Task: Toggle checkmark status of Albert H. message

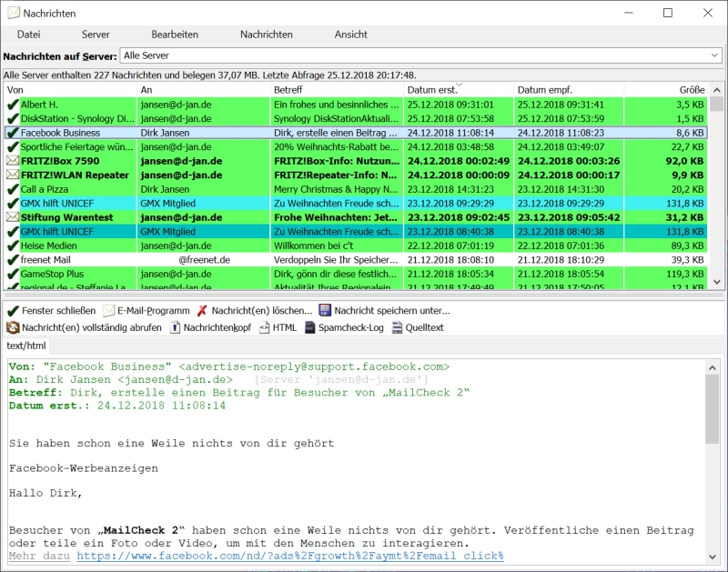Action: click(13, 105)
